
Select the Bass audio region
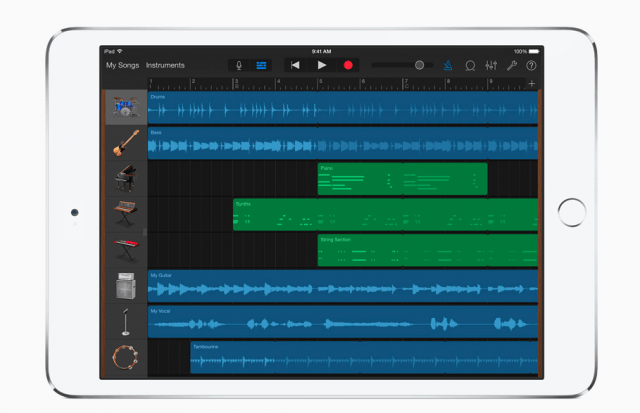tap(343, 143)
